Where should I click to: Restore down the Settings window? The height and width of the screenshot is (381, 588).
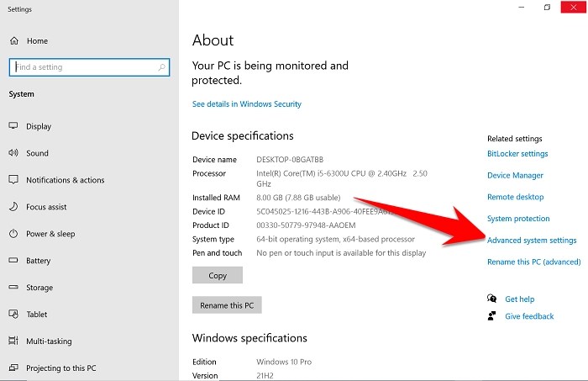(547, 7)
